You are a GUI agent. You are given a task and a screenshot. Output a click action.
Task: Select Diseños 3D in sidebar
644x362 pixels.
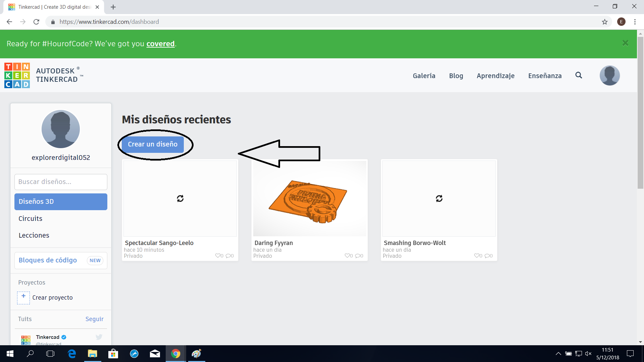click(61, 201)
